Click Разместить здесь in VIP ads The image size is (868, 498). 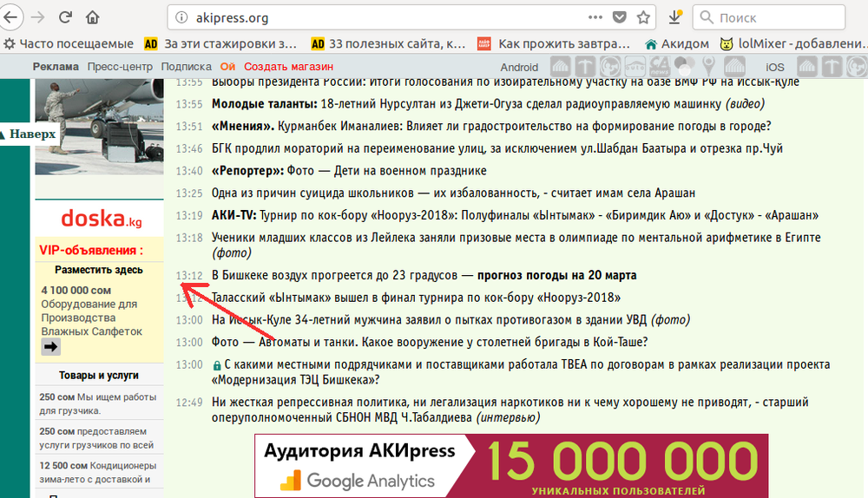99,270
